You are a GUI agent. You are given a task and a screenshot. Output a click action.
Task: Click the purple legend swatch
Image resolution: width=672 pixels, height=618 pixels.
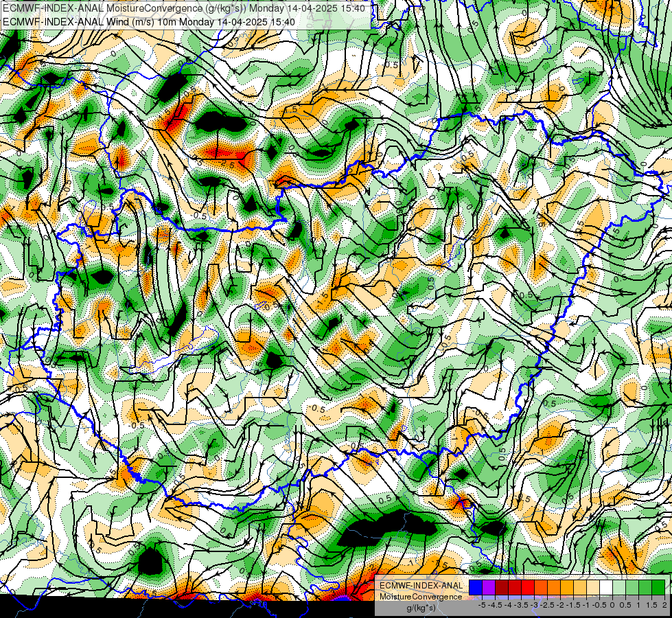pyautogui.click(x=489, y=588)
